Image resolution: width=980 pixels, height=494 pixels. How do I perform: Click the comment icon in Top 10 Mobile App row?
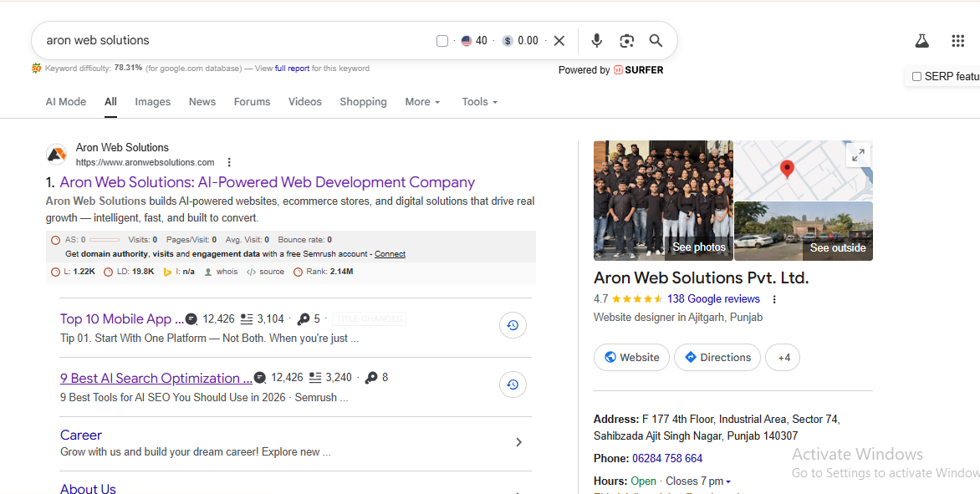point(191,319)
